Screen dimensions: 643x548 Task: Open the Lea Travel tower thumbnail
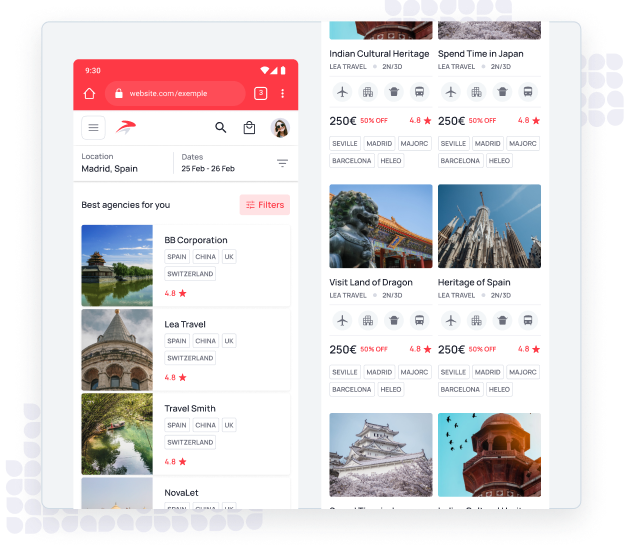[117, 350]
